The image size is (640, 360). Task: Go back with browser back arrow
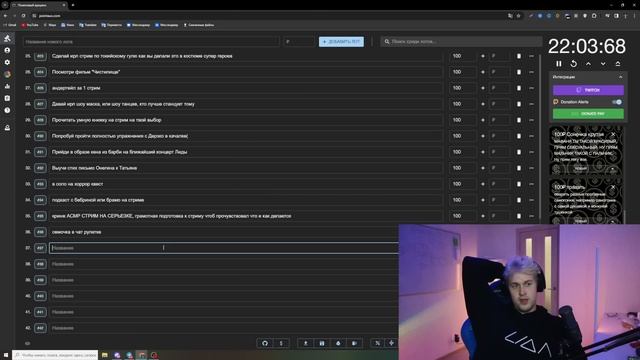click(5, 16)
